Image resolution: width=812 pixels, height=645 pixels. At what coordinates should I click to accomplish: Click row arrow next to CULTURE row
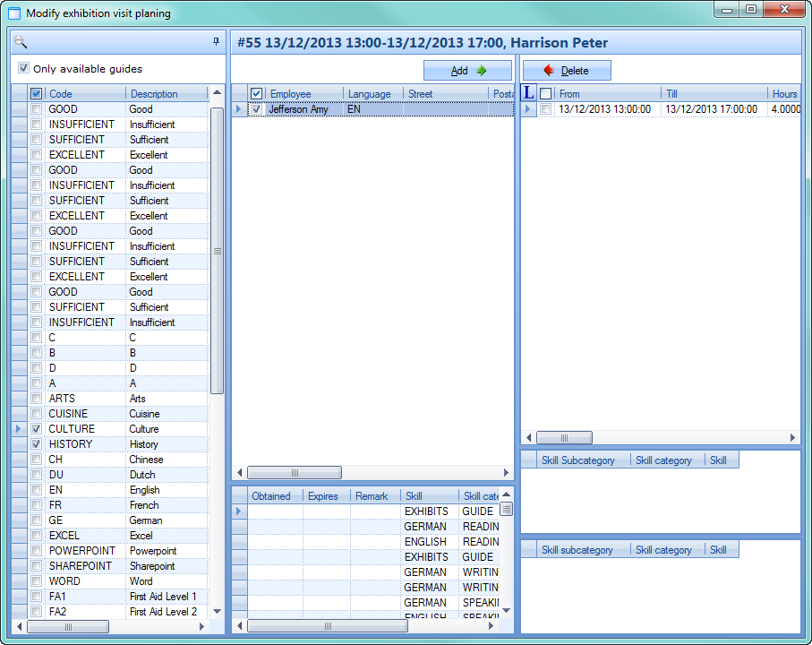(18, 429)
